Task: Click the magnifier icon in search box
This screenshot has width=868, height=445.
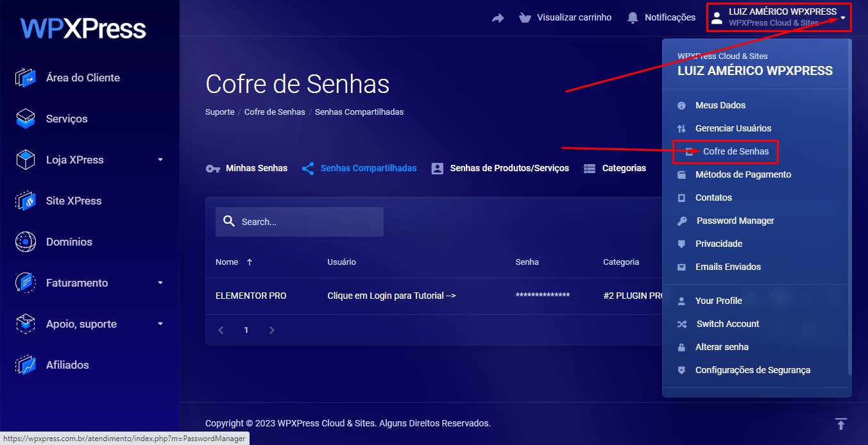Action: point(229,221)
